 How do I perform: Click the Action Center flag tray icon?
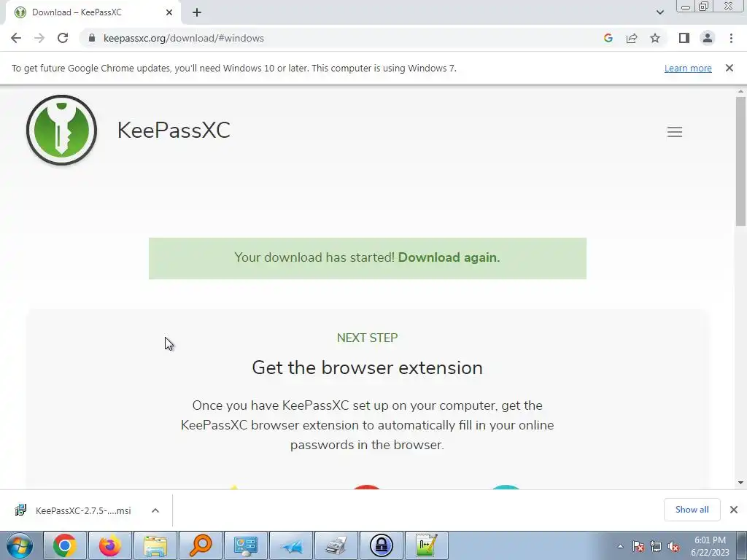click(638, 547)
